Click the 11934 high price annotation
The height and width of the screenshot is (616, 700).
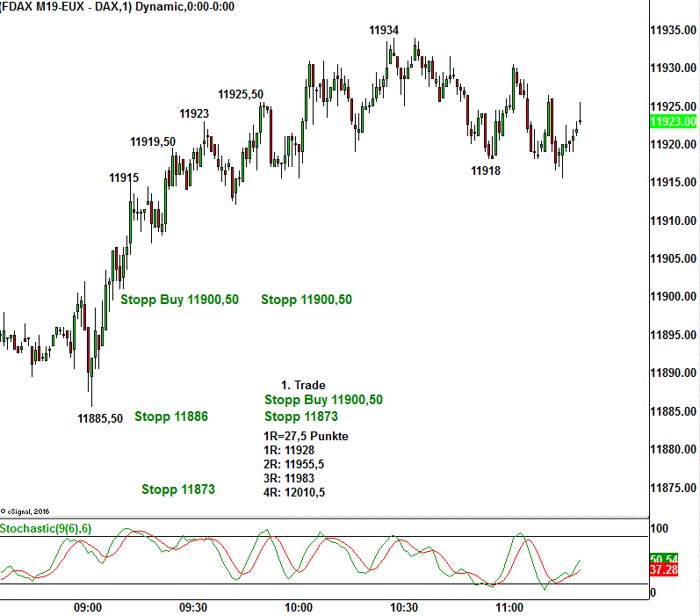tap(384, 30)
